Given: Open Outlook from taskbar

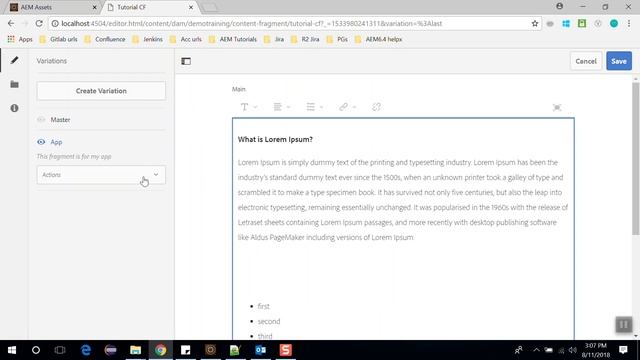Looking at the screenshot, I should pos(260,350).
